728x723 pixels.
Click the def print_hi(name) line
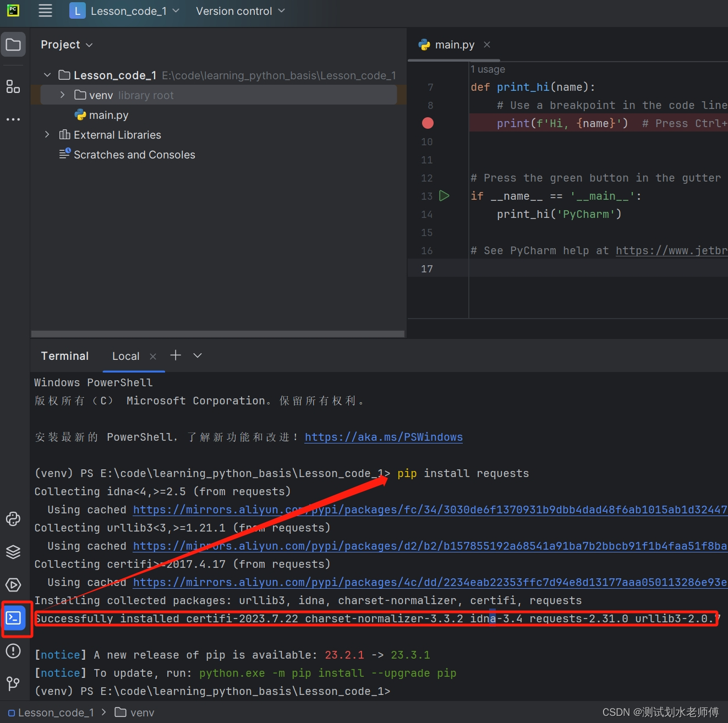coord(533,87)
